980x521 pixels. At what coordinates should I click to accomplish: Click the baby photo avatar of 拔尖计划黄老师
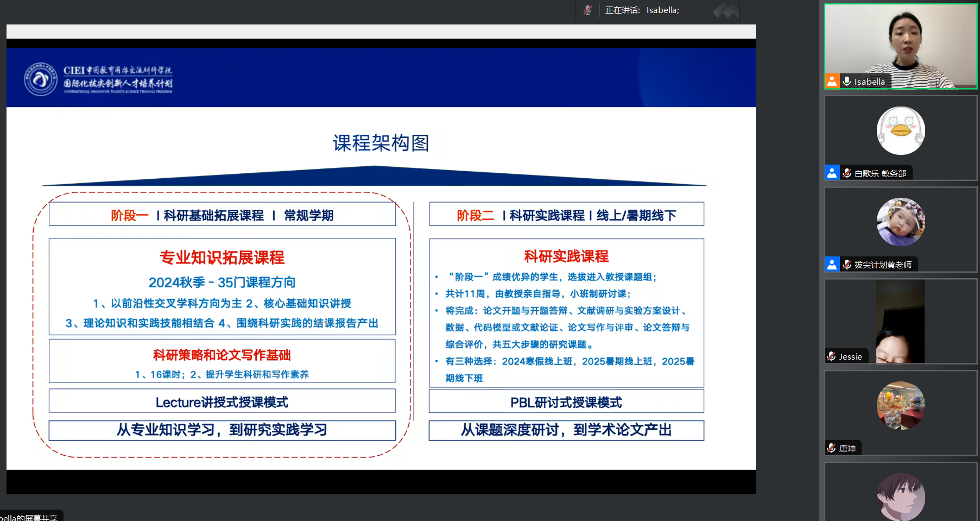click(901, 222)
